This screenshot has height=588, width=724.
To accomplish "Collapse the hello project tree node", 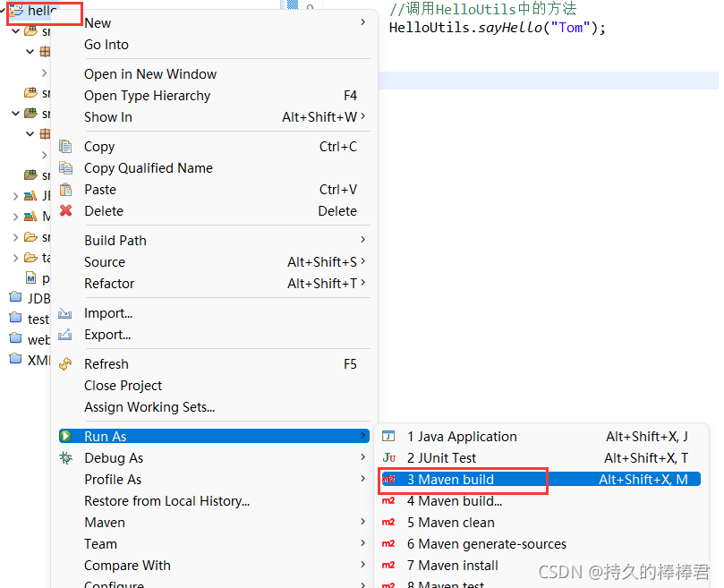I will [3, 9].
